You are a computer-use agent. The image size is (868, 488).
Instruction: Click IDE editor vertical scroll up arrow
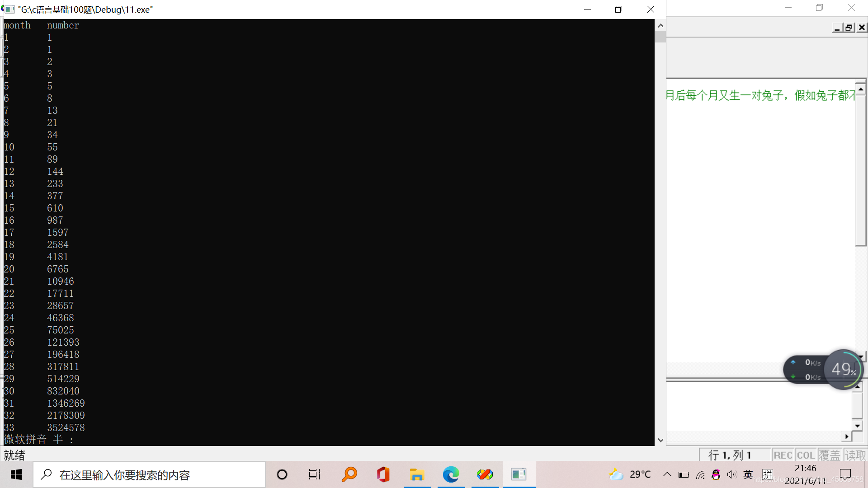(861, 89)
